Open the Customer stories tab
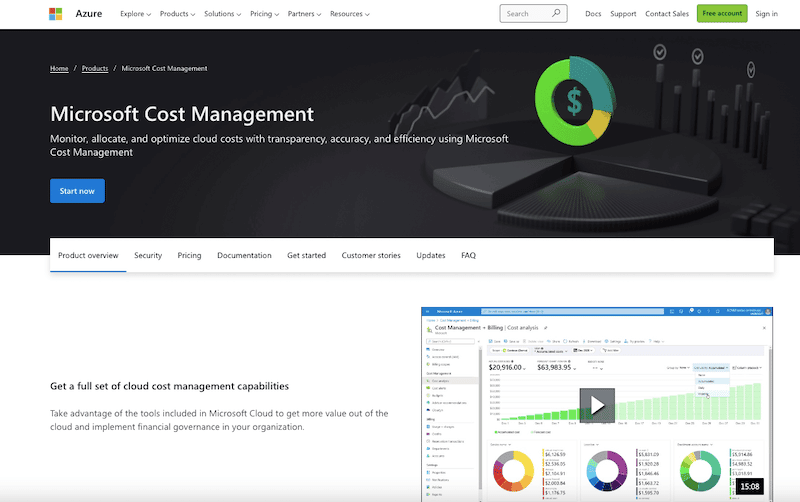 (x=371, y=255)
